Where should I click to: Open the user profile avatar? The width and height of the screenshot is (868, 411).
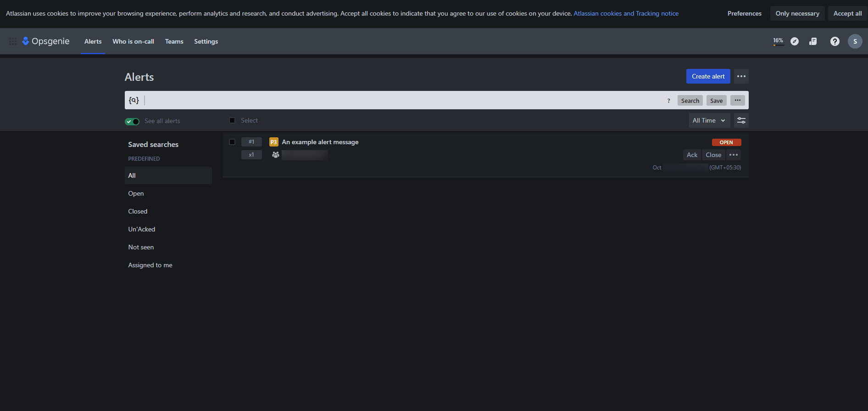tap(855, 41)
